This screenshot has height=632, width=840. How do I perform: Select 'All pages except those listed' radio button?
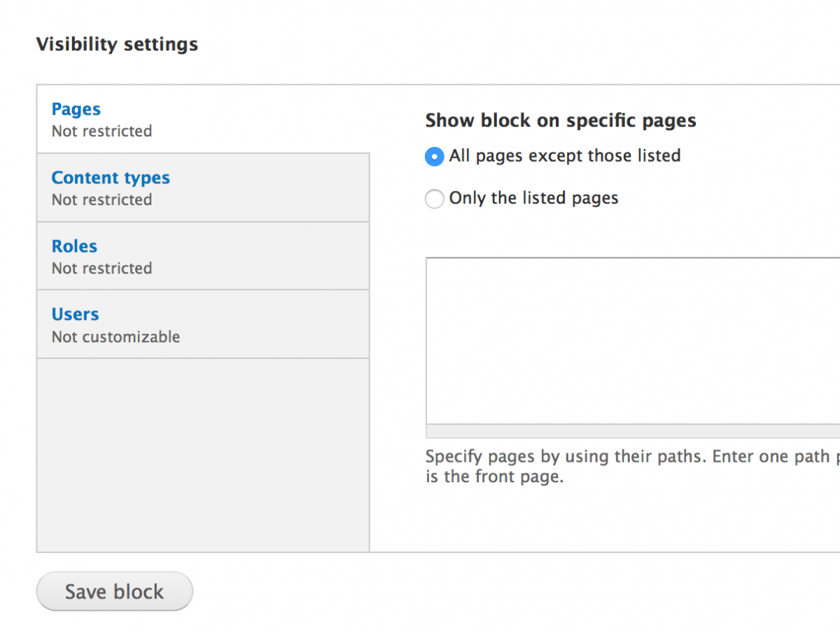(434, 157)
